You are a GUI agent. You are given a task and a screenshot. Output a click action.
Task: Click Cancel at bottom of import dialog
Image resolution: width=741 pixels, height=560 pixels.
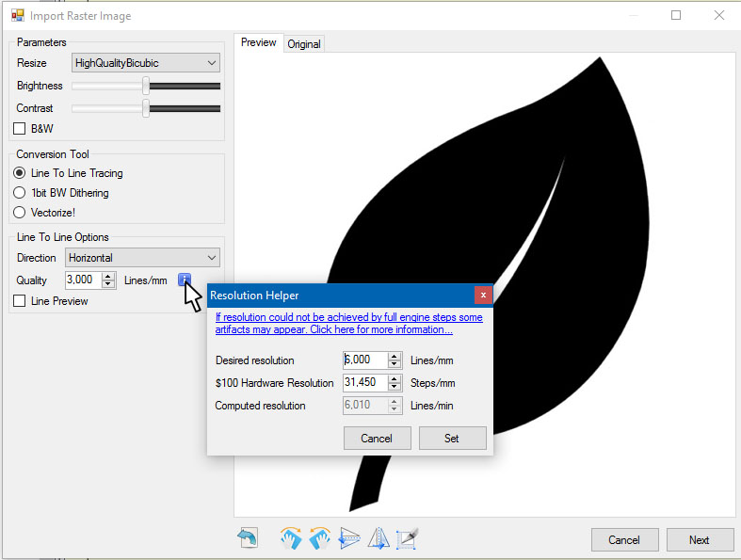tap(625, 539)
